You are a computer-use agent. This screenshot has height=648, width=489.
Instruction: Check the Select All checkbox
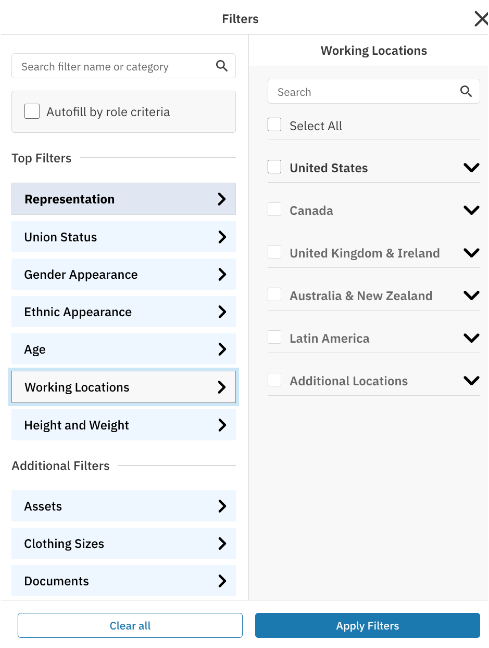pyautogui.click(x=274, y=124)
